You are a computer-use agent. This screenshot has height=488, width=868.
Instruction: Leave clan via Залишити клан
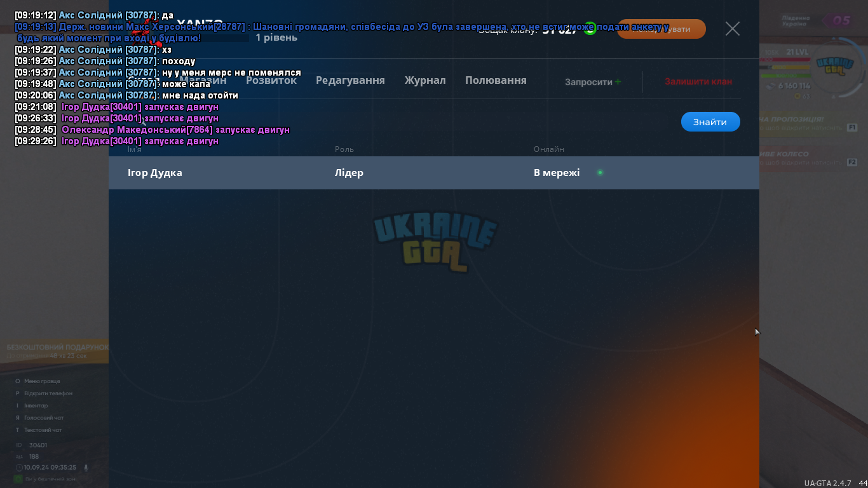coord(698,81)
